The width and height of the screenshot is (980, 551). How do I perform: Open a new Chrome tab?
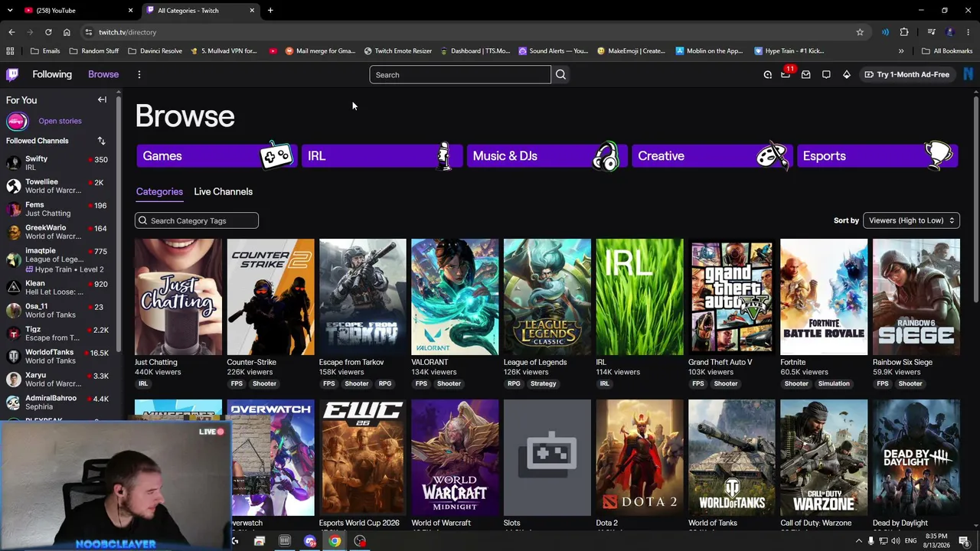point(270,11)
